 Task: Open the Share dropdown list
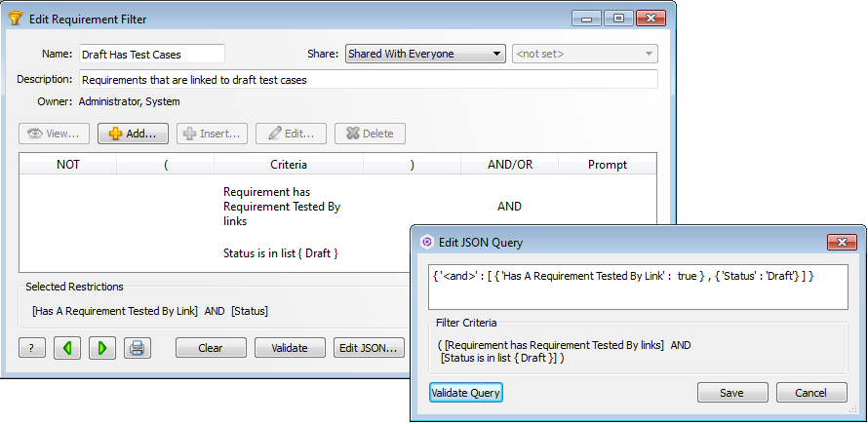(x=425, y=55)
